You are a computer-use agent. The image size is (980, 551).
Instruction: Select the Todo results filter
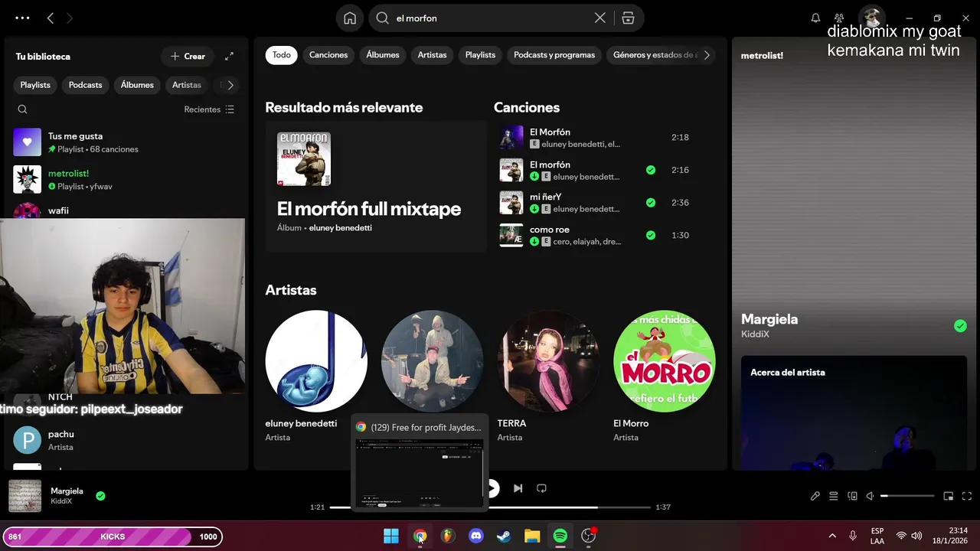pos(282,55)
